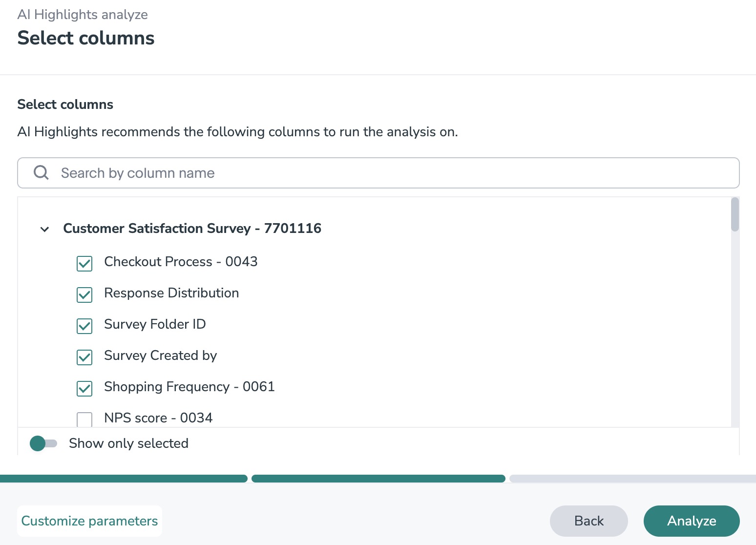
Task: Click the search magnifier icon
Action: (41, 172)
